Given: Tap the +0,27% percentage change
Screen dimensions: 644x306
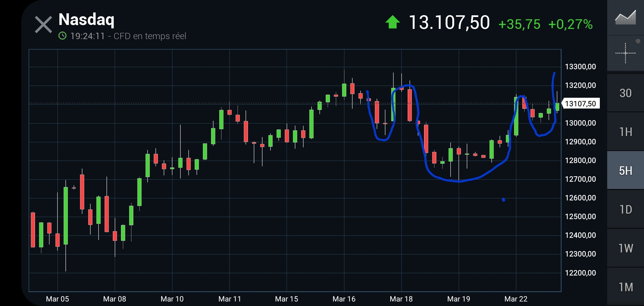Looking at the screenshot, I should click(x=570, y=24).
